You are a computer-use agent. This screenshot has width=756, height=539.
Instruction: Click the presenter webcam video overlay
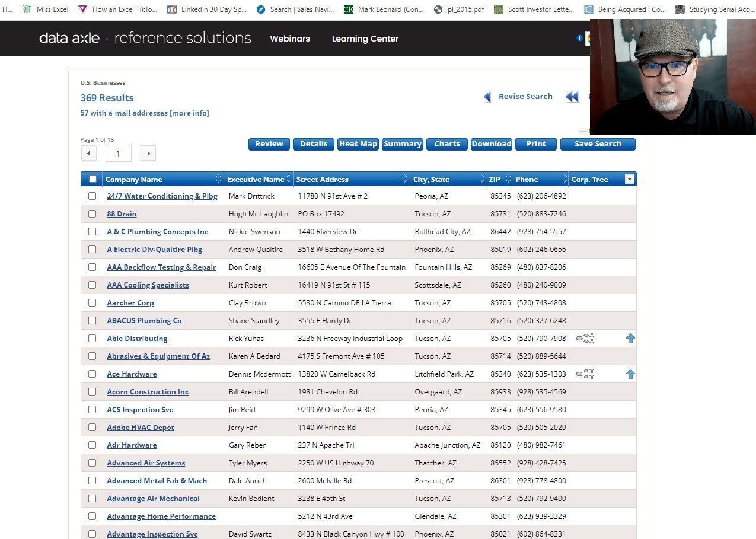(673, 77)
